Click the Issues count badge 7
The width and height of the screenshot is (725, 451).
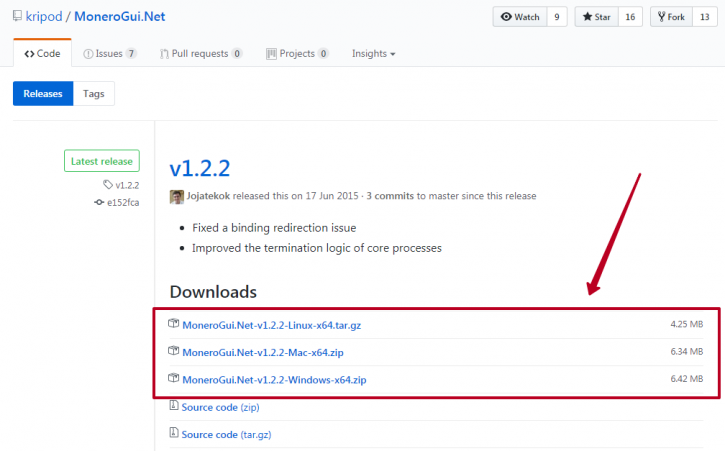131,54
